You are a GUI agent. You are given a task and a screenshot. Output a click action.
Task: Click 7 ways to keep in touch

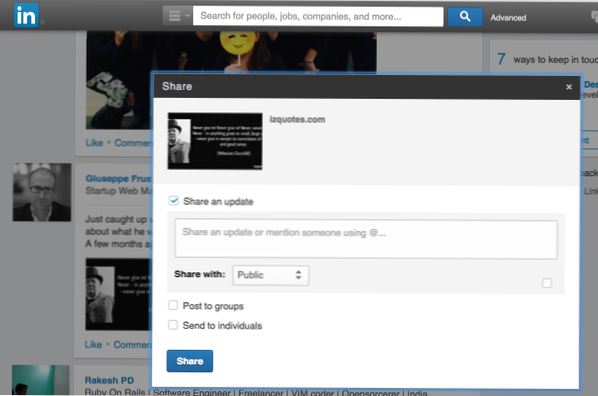[x=547, y=59]
